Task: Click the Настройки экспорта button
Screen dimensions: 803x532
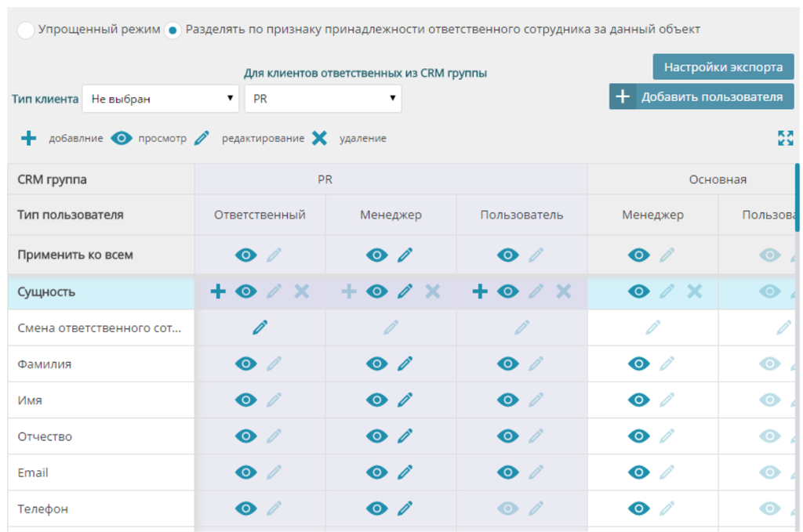Action: [x=723, y=67]
